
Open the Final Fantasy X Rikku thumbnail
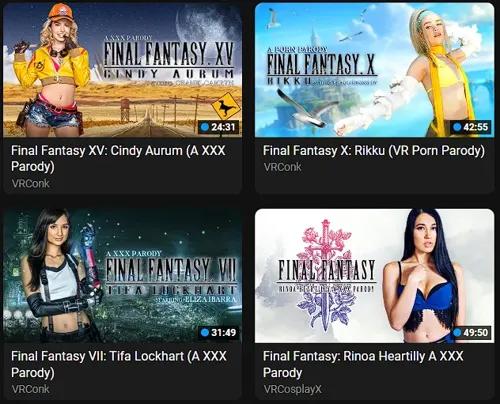374,70
